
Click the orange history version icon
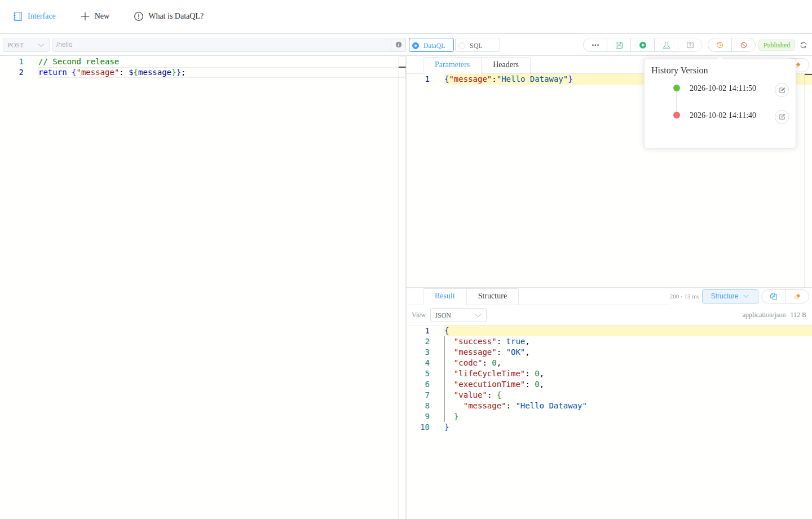[720, 45]
